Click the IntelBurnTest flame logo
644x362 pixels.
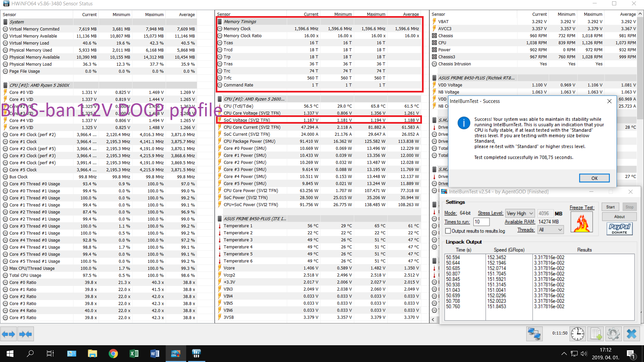tap(582, 223)
